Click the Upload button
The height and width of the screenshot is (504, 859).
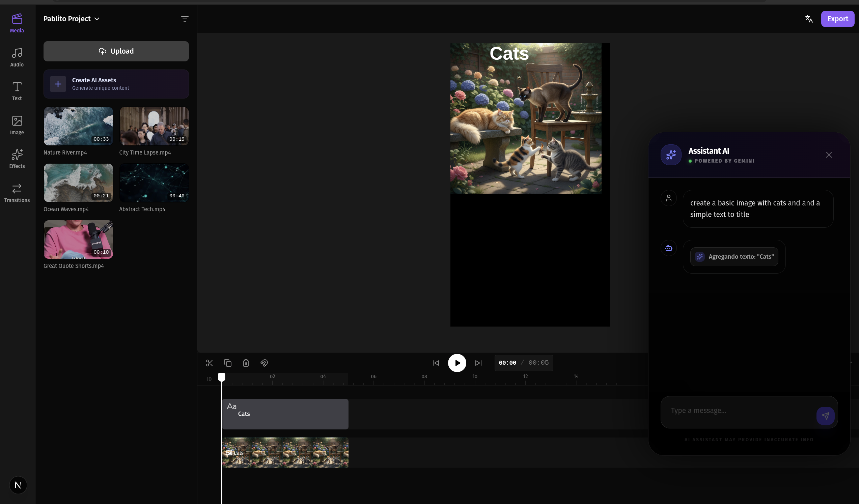(116, 51)
